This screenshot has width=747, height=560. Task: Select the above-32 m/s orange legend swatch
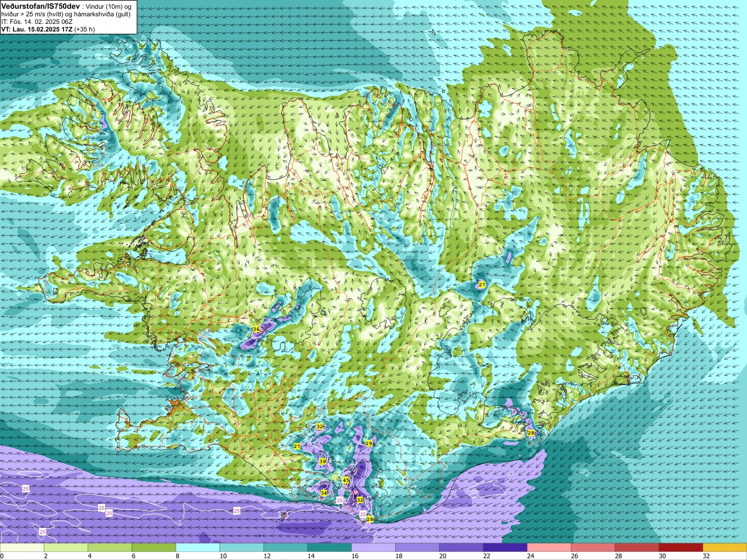tap(725, 548)
